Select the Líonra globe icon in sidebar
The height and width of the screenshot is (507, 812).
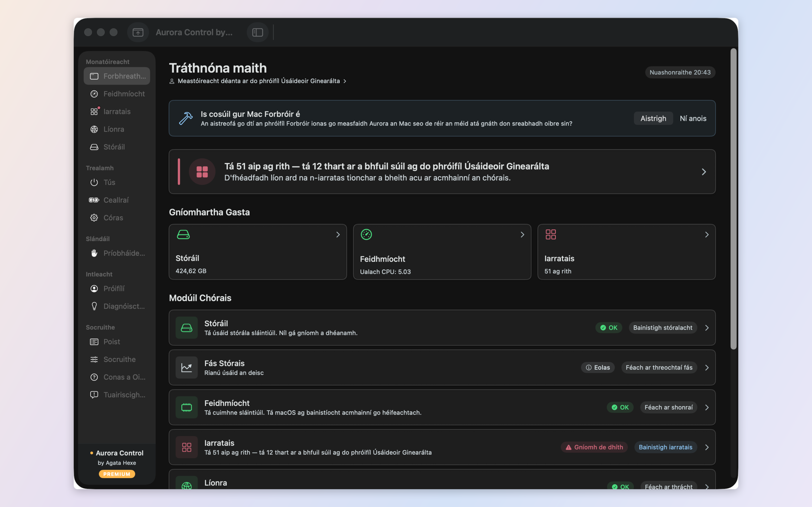pos(94,129)
